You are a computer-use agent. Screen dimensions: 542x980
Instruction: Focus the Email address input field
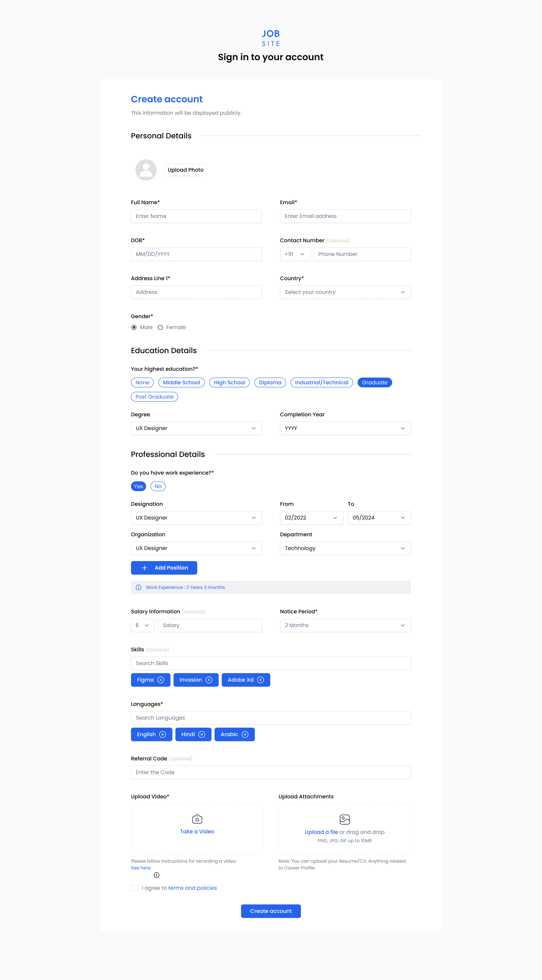click(x=346, y=216)
